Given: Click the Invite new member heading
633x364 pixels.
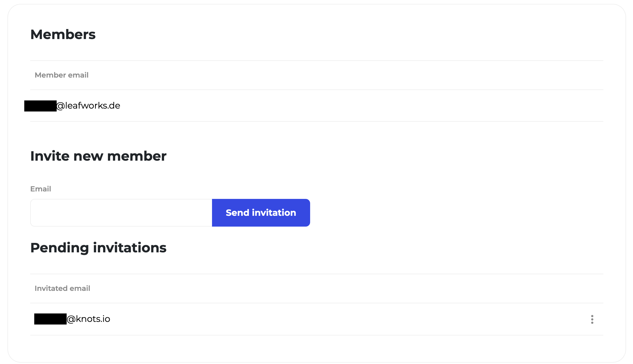Looking at the screenshot, I should point(98,156).
